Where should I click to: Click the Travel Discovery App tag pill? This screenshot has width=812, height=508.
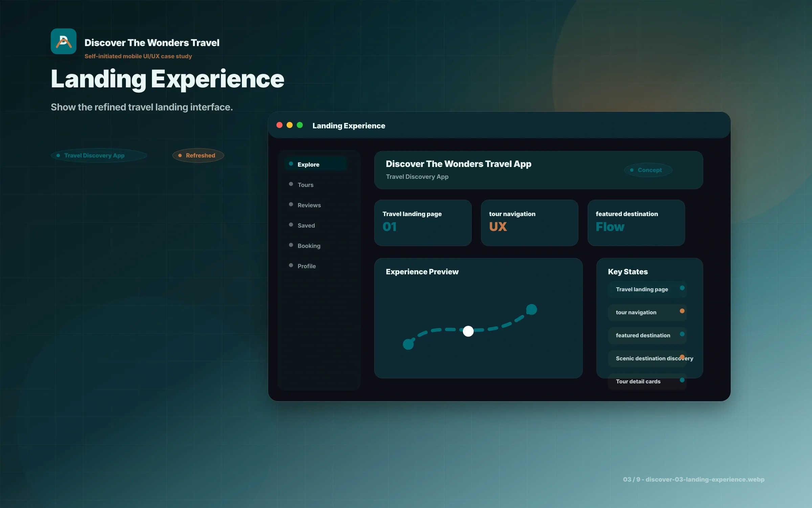coord(99,155)
